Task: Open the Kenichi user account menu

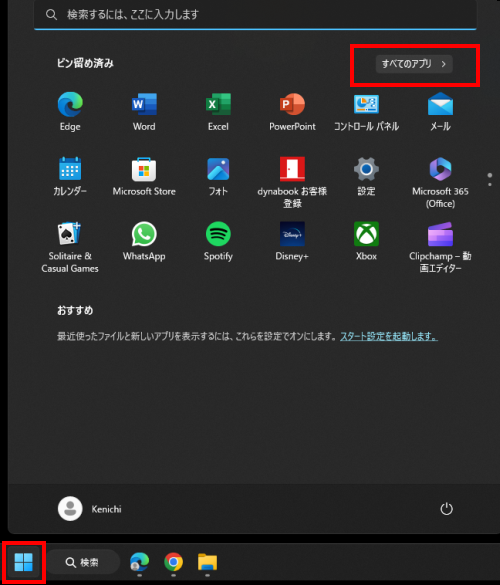Action: [x=90, y=509]
